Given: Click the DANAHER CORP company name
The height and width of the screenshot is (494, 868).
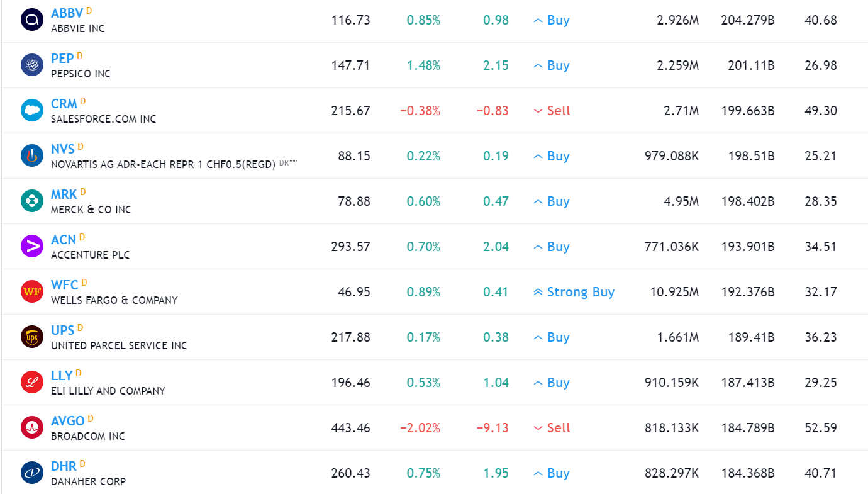Looking at the screenshot, I should [88, 481].
